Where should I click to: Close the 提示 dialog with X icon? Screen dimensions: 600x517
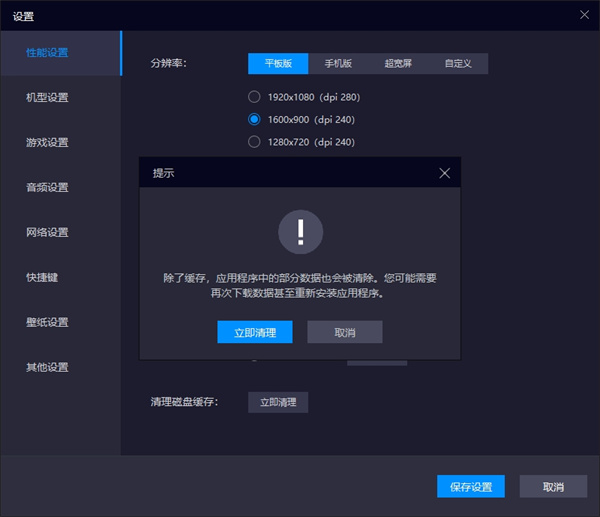tap(445, 173)
